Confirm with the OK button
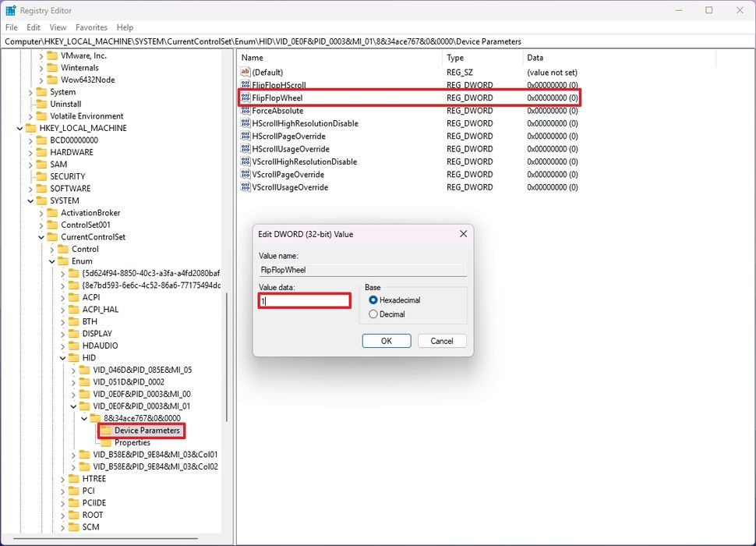756x546 pixels. point(386,340)
